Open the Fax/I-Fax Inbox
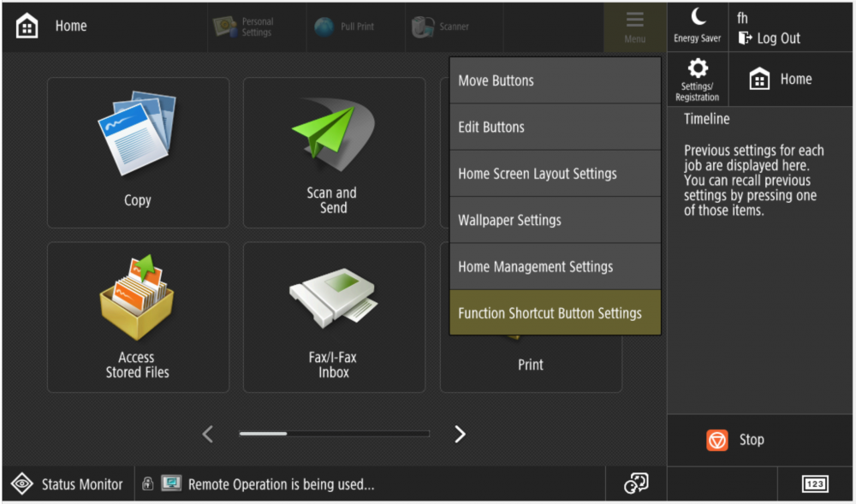 pyautogui.click(x=334, y=317)
